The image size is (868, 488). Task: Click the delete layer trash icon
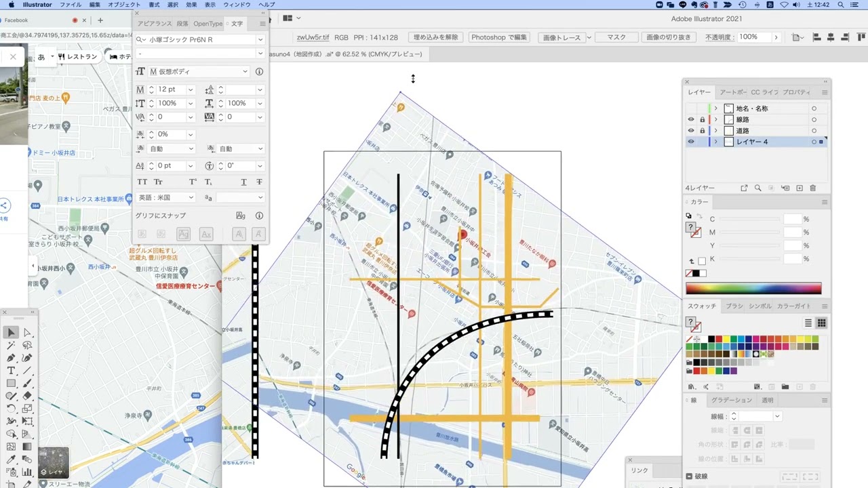tap(813, 188)
